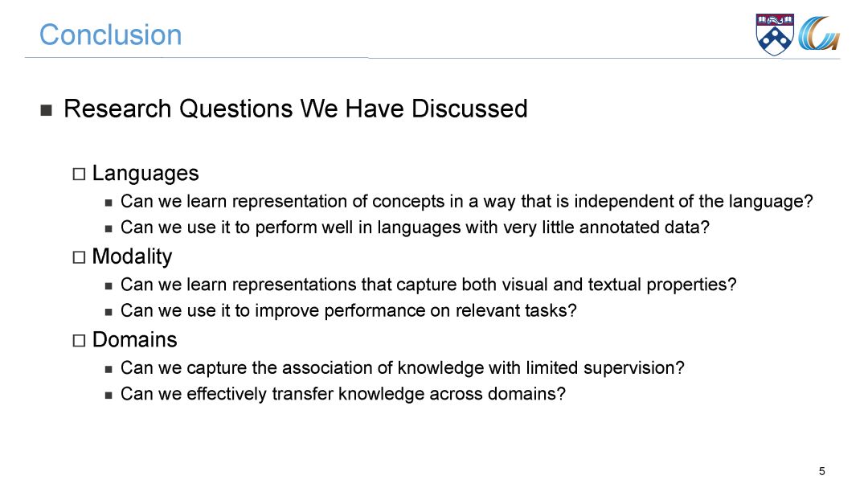Click the small bullet before 'Can we effectively transfer'
868x488 pixels.
[108, 396]
